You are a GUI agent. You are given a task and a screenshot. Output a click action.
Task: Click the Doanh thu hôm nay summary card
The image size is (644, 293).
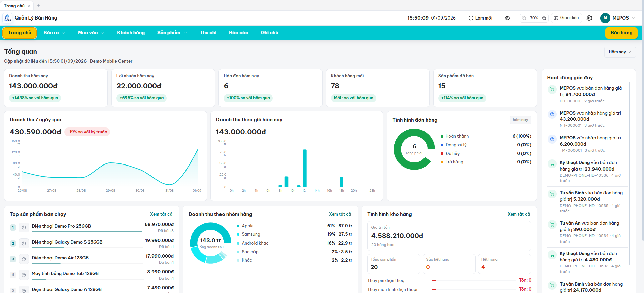56,88
